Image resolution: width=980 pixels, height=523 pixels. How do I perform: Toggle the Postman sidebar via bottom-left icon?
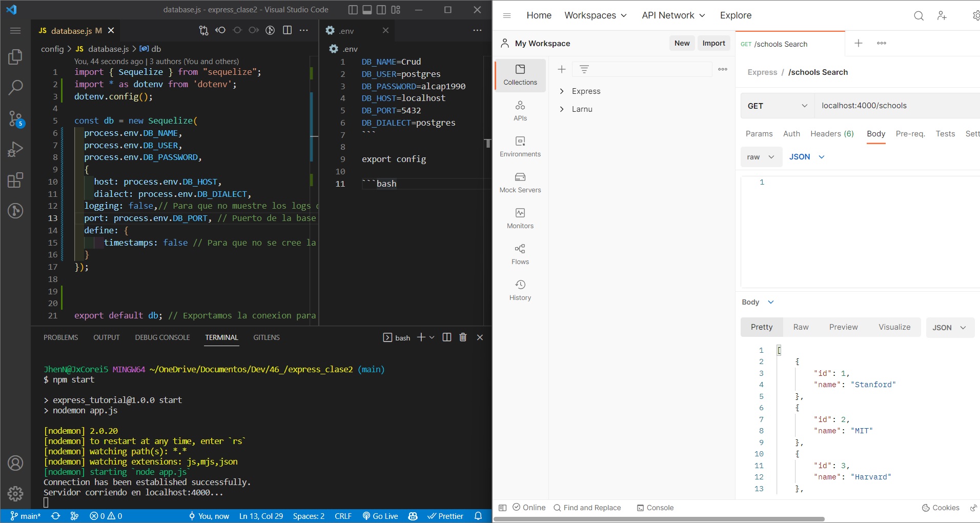[x=503, y=508]
